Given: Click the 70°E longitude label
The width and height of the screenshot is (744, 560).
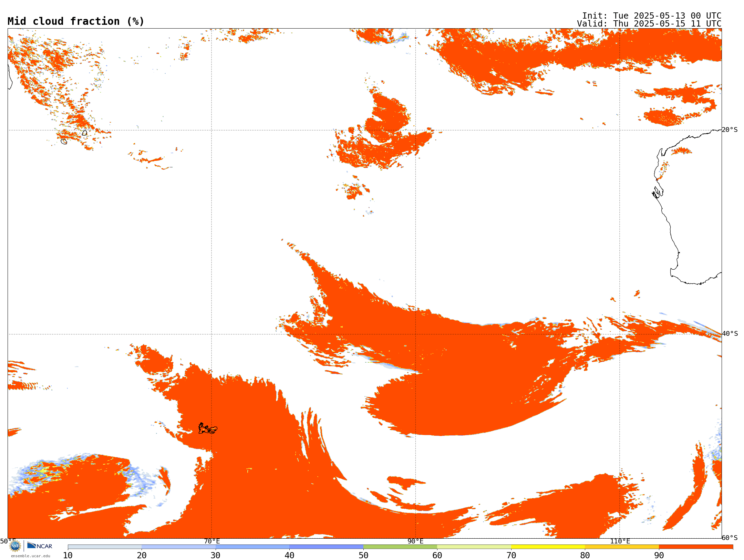Looking at the screenshot, I should click(x=212, y=541).
